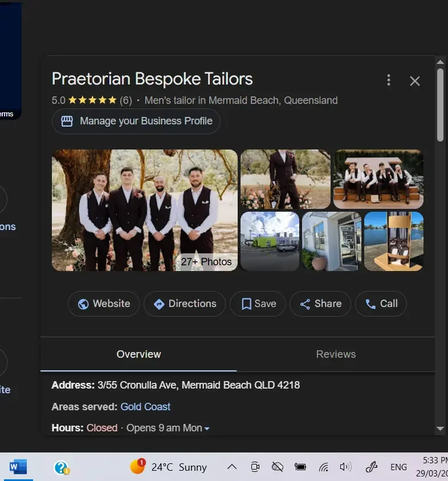Open photo of four men seated on bench

tap(378, 179)
